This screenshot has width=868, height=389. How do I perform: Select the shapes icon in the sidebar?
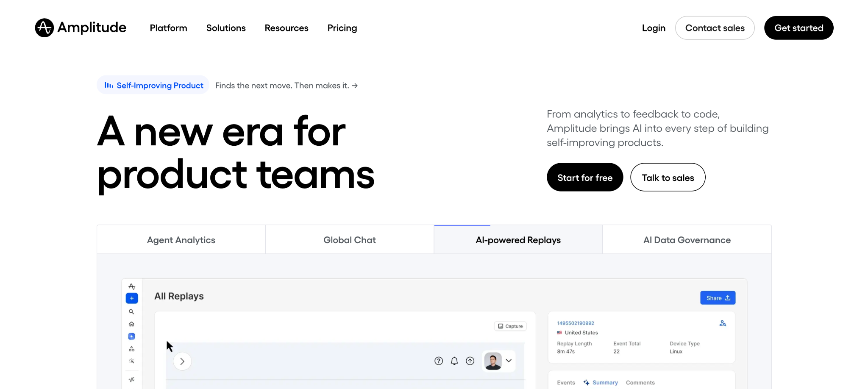pyautogui.click(x=131, y=349)
